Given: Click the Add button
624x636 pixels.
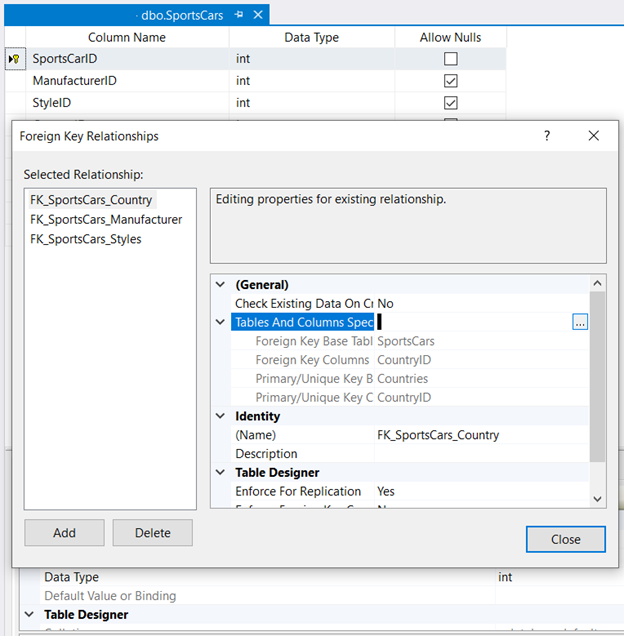Looking at the screenshot, I should click(64, 533).
